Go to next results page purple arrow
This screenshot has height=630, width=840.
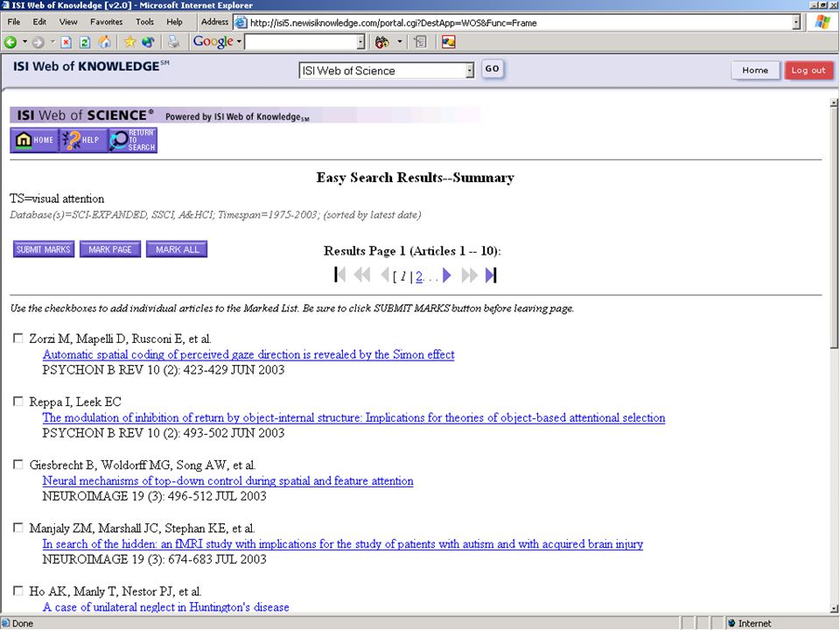coord(447,276)
